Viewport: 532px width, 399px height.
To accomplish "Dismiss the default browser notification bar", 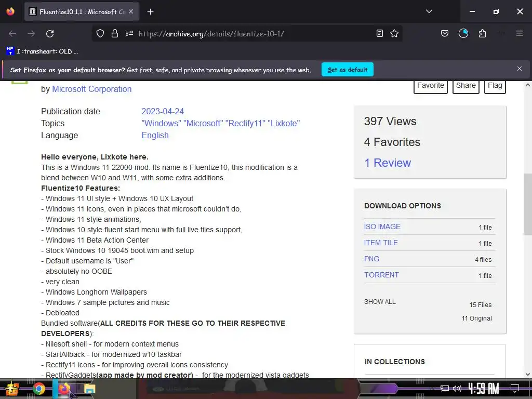I will point(520,69).
